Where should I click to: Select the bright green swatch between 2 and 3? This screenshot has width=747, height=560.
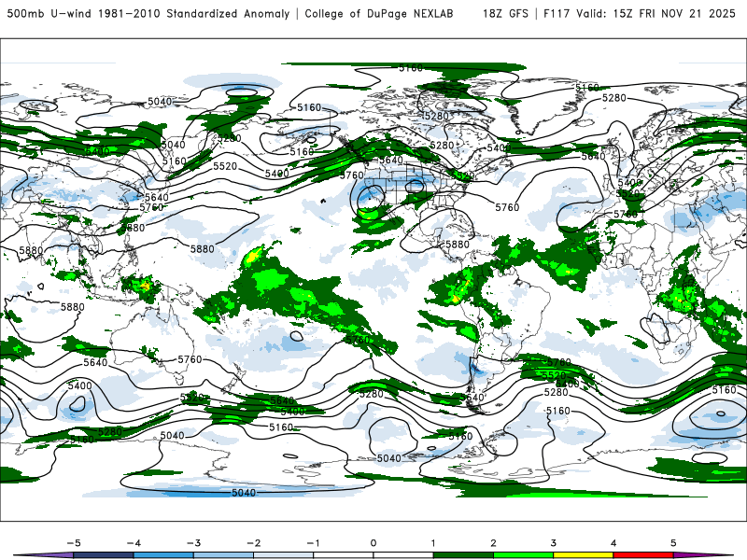pos(524,555)
